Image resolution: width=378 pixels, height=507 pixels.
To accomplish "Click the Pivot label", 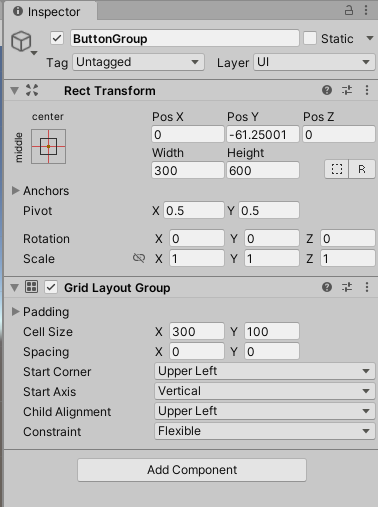I will [x=37, y=211].
